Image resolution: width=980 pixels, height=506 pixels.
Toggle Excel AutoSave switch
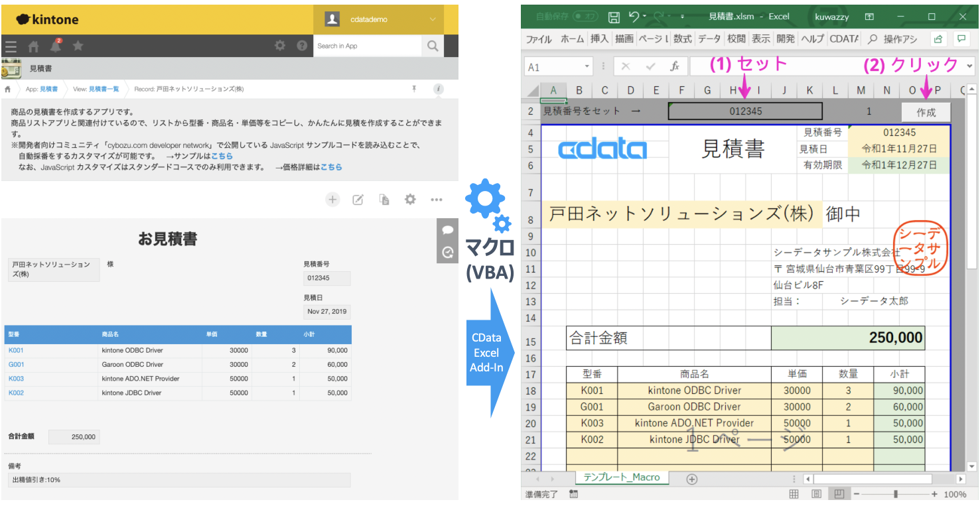tap(585, 17)
